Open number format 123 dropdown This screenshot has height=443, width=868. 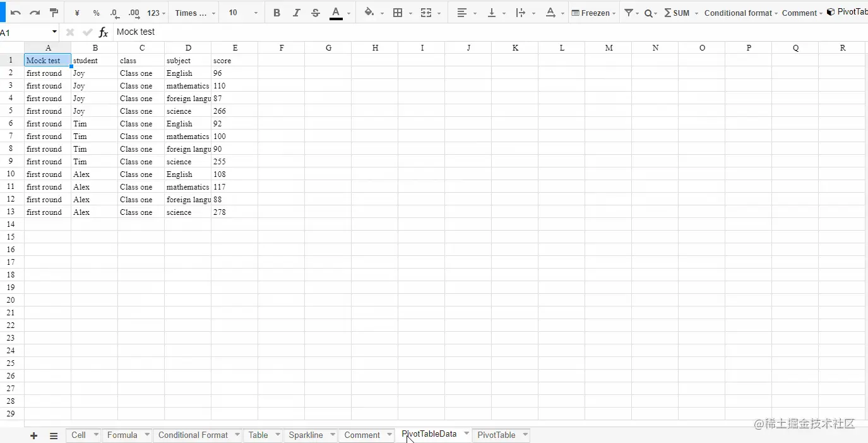pyautogui.click(x=156, y=13)
